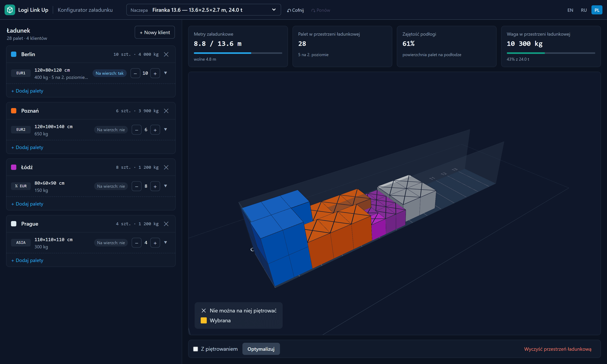Click the Logi Link Up logo icon

(x=10, y=10)
